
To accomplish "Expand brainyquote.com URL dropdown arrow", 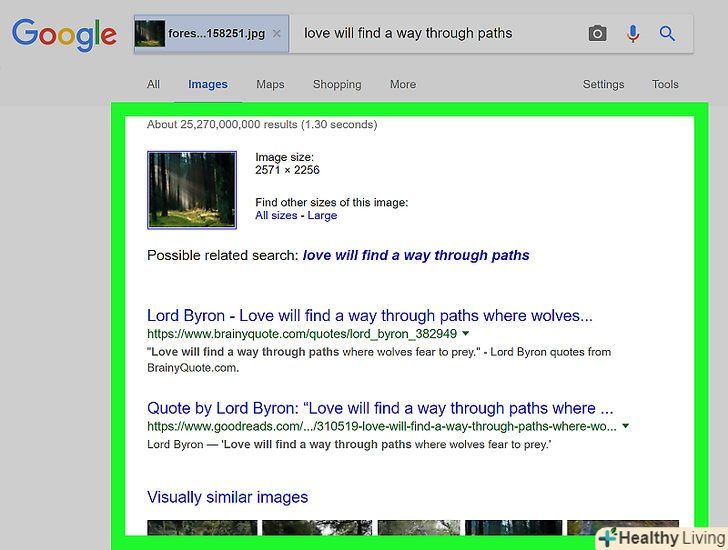I will [466, 333].
